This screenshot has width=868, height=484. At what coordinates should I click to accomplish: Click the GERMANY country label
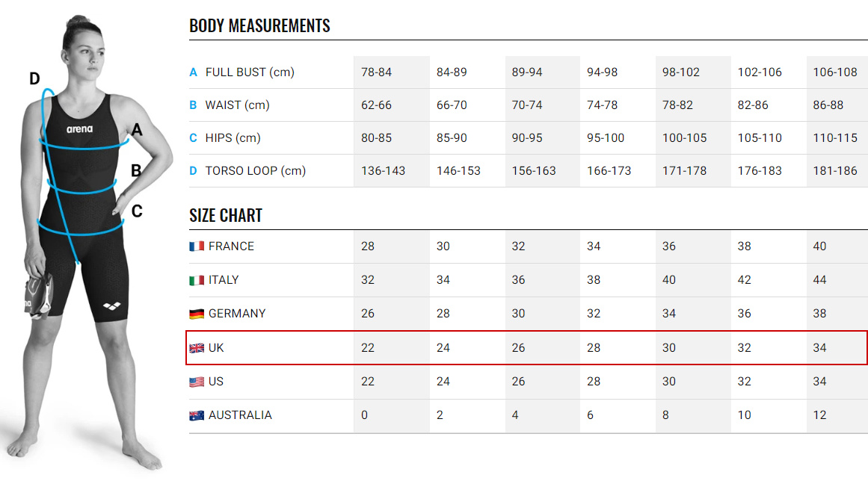coord(237,314)
